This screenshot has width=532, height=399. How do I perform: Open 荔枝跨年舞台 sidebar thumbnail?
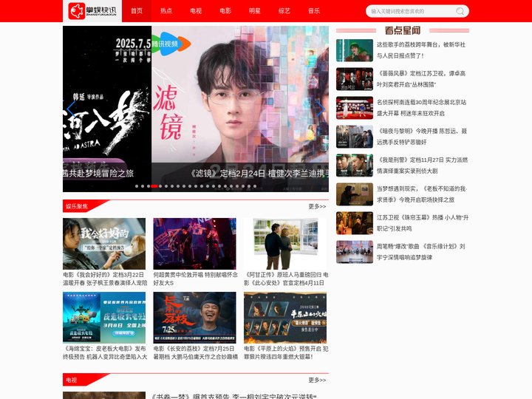pos(355,50)
